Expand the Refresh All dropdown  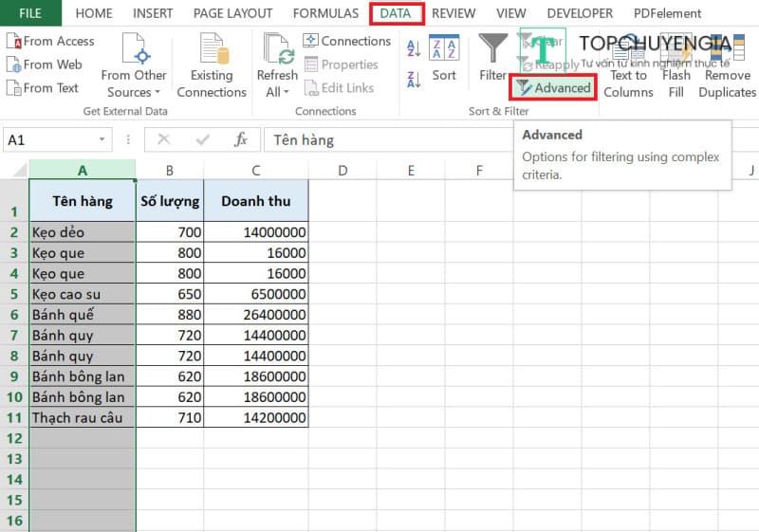[x=277, y=83]
